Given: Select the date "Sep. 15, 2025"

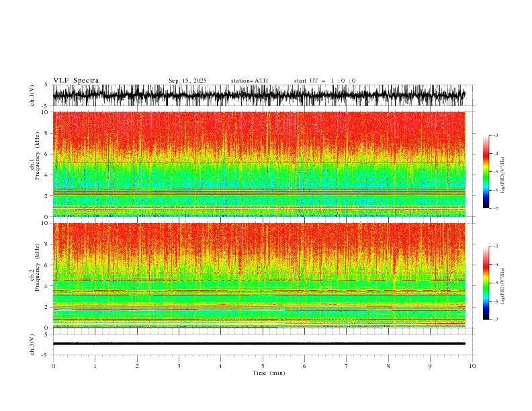Looking at the screenshot, I should [x=187, y=81].
